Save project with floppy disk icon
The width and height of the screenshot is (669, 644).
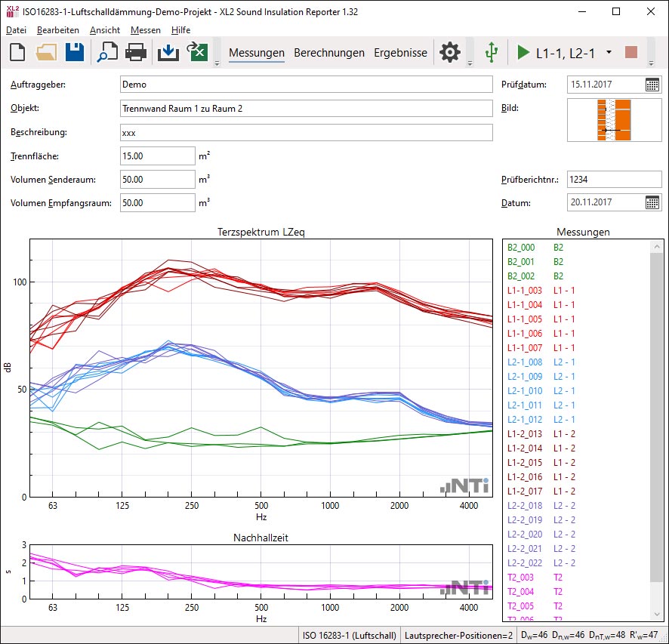[75, 52]
